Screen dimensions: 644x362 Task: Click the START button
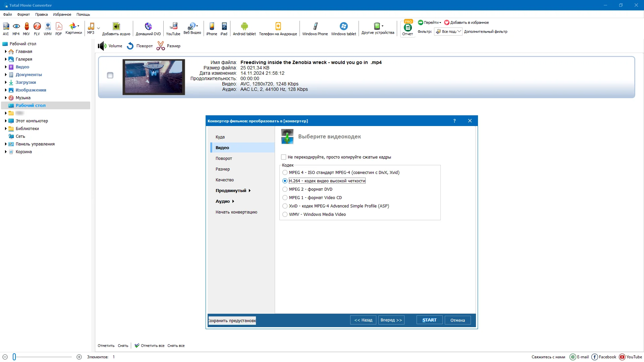429,320
